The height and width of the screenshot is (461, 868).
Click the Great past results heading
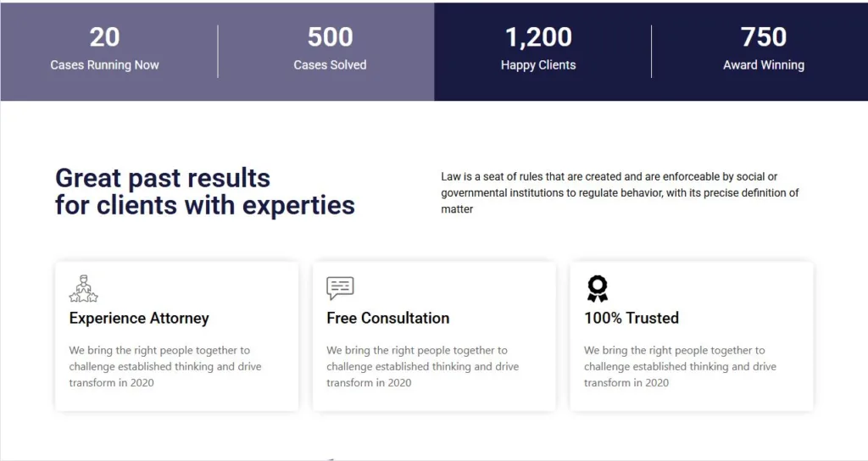(205, 192)
